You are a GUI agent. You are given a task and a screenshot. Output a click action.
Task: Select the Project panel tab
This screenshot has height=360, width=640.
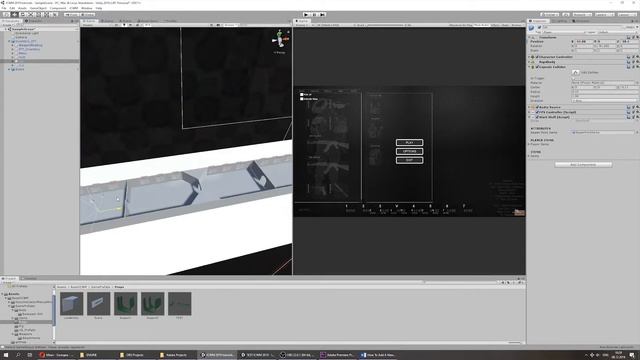(x=10, y=278)
